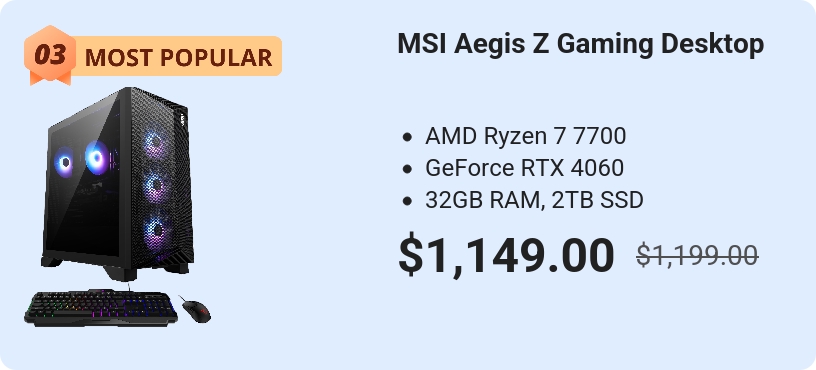
Task: Click the black gaming mouse image
Action: (195, 310)
